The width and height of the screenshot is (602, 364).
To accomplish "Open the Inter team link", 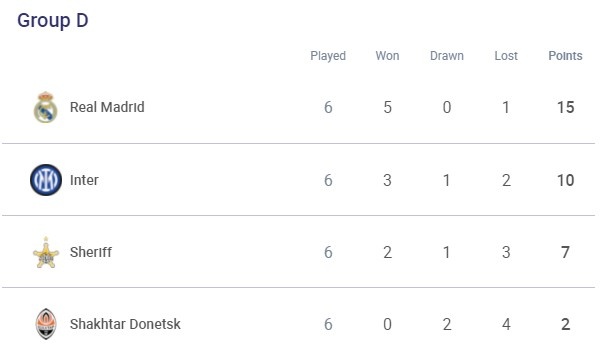I will (84, 180).
